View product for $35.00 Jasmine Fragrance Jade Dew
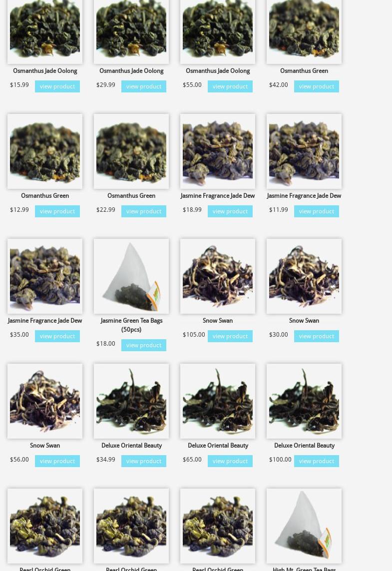392x571 pixels. [x=57, y=336]
